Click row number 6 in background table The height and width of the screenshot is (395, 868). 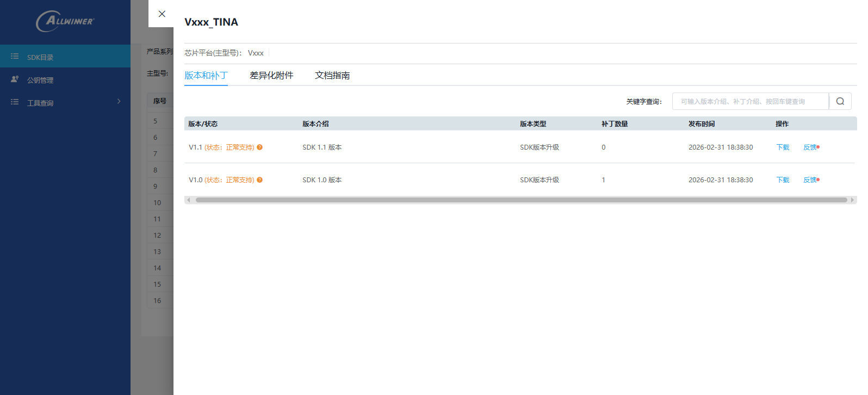tap(155, 138)
